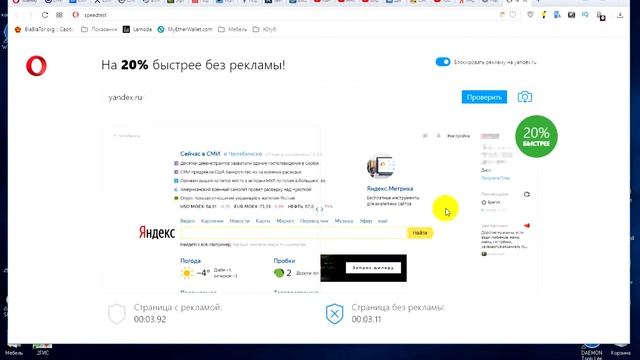Click the Новости tab in Yandex preview

pyautogui.click(x=240, y=221)
